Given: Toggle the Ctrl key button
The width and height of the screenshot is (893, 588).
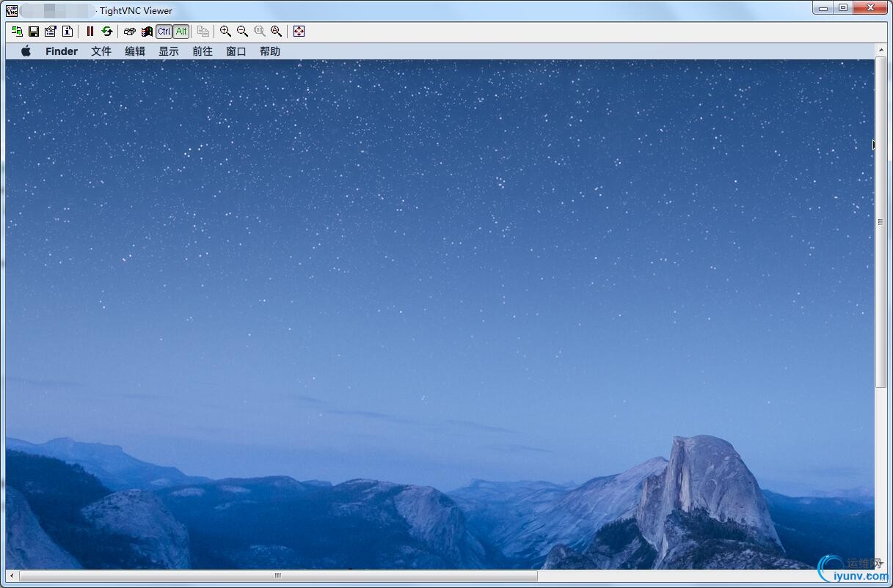Looking at the screenshot, I should (164, 32).
